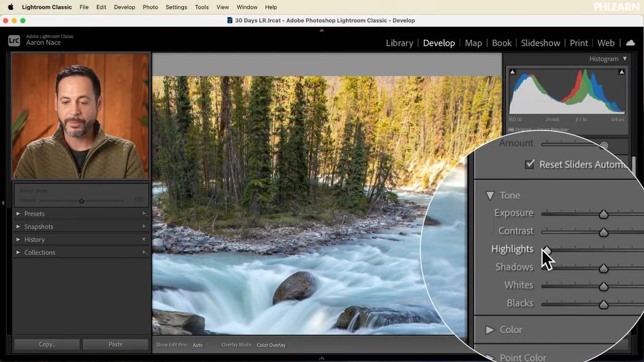The image size is (644, 362).
Task: Click the cloud sync icon
Action: point(631,43)
